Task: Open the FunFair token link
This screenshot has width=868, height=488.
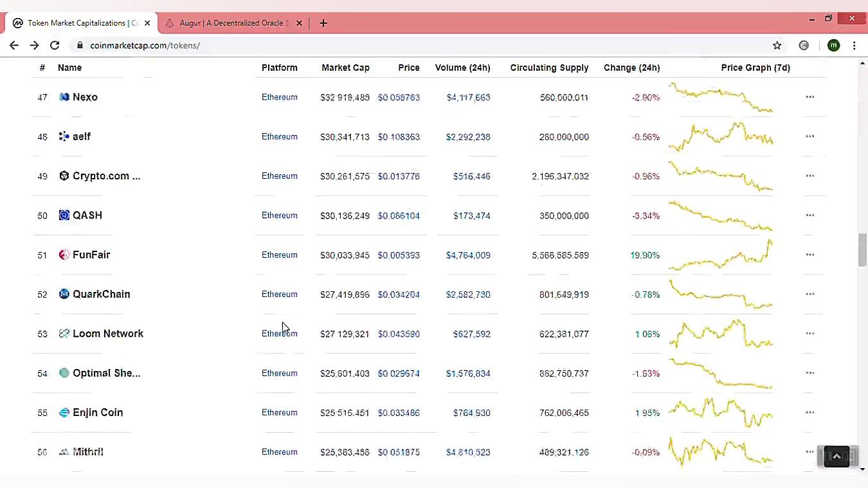Action: coord(91,255)
